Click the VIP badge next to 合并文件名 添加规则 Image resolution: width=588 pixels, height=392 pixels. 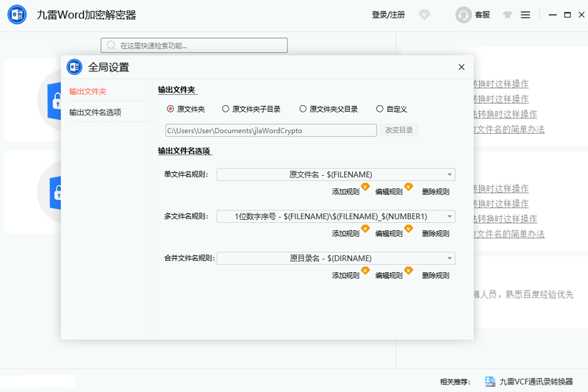tap(365, 271)
